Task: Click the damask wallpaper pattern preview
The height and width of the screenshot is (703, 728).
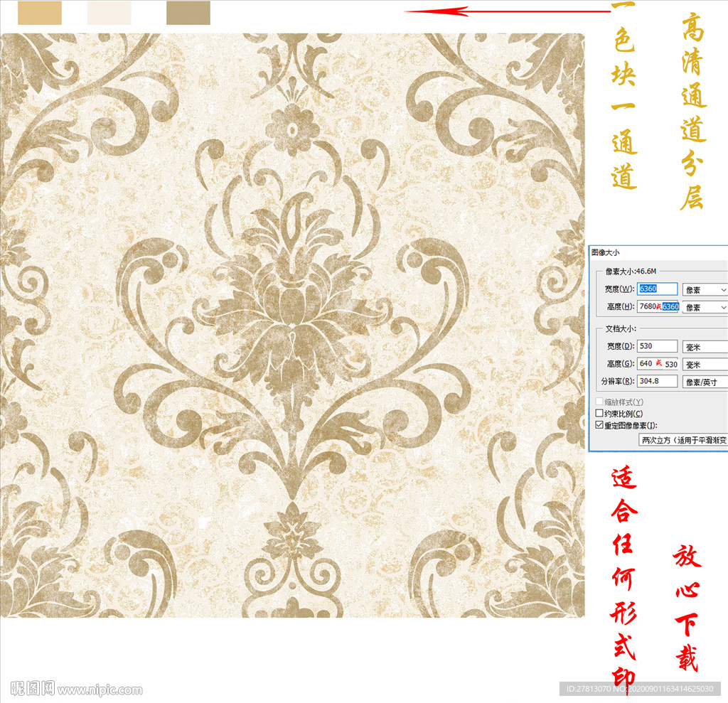Action: (x=292, y=325)
